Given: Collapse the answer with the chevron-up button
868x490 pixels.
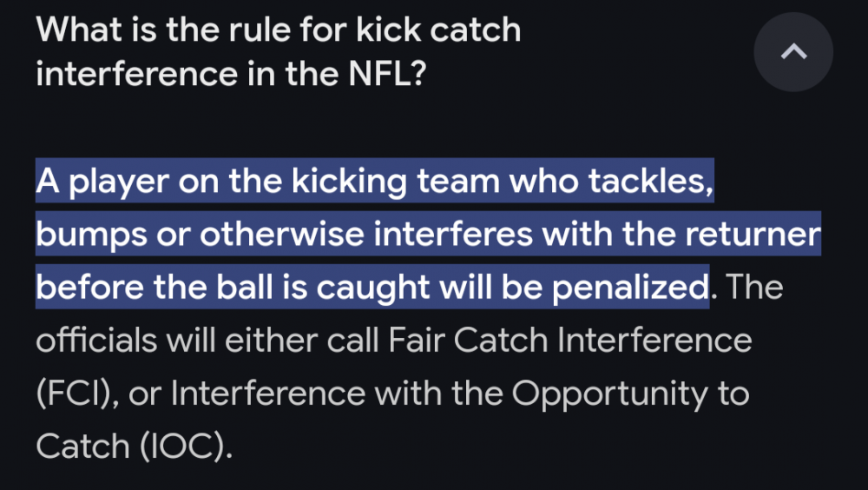Looking at the screenshot, I should tap(792, 53).
